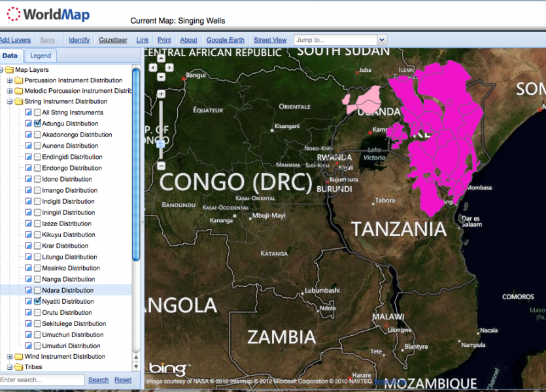Check the Orutu Distribution layer
The image size is (546, 392).
pos(38,313)
